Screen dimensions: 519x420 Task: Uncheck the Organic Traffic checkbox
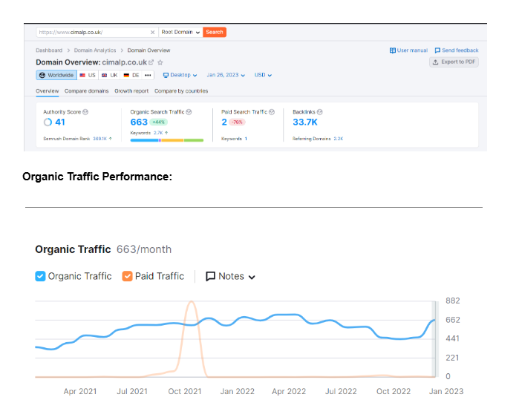[40, 276]
